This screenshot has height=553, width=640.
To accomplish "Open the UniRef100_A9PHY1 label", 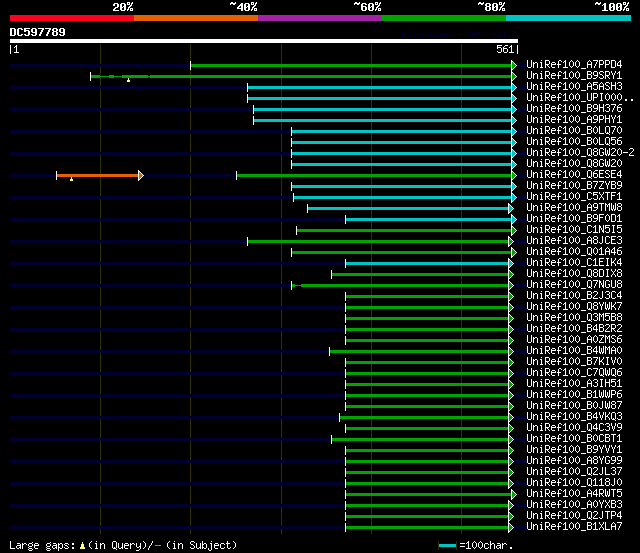I will (574, 120).
